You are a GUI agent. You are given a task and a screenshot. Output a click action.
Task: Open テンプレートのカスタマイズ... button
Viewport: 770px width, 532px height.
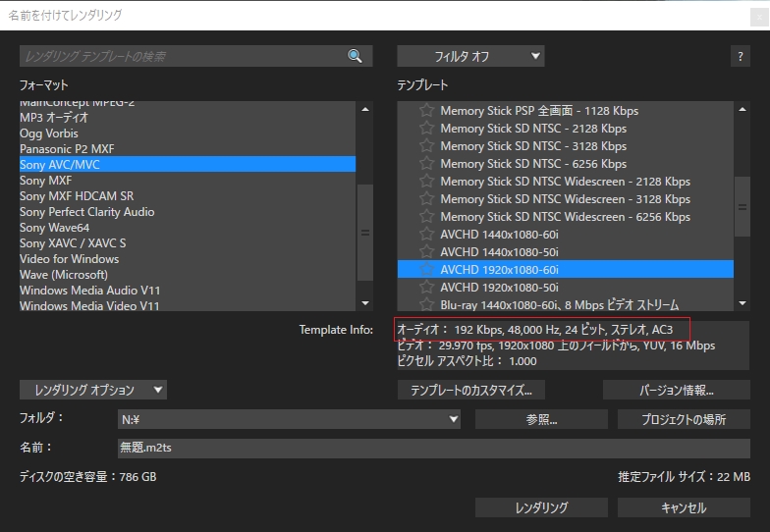pyautogui.click(x=471, y=390)
